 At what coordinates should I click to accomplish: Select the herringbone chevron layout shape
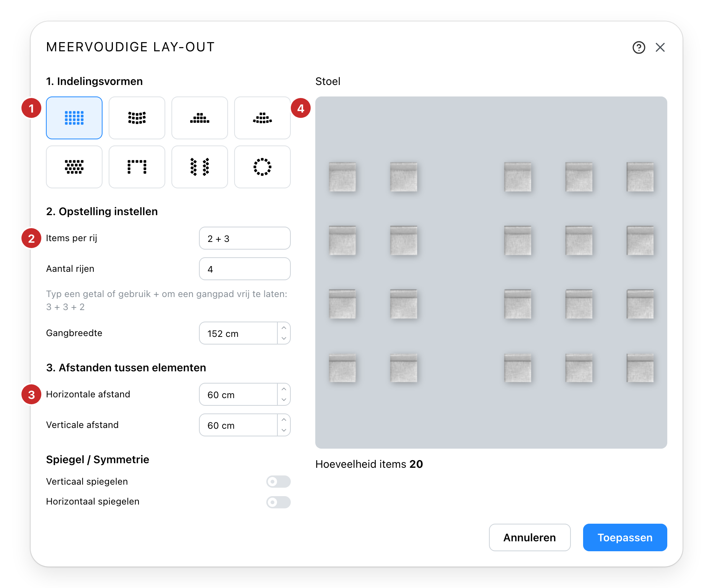(200, 167)
